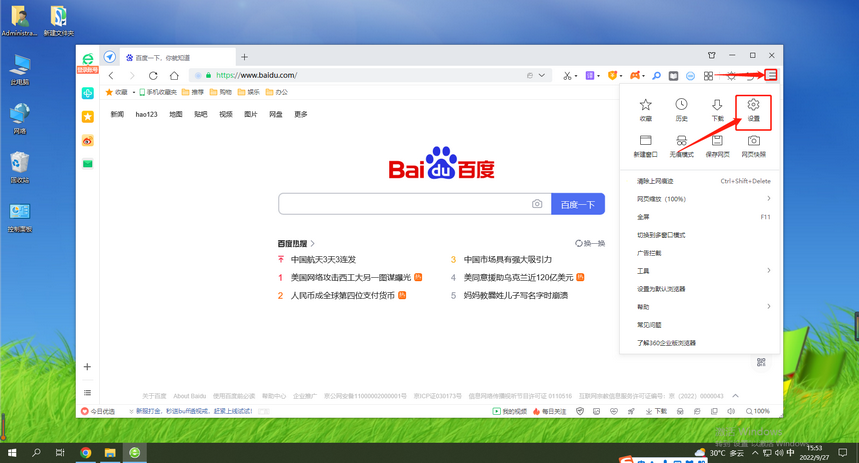
Task: Click the orange shield toolbar icon
Action: coord(612,76)
